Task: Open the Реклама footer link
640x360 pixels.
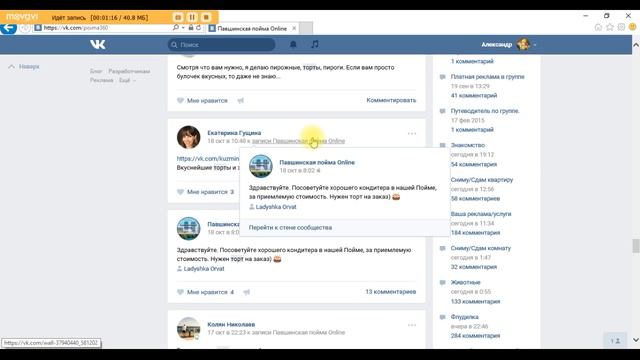Action: pos(102,80)
